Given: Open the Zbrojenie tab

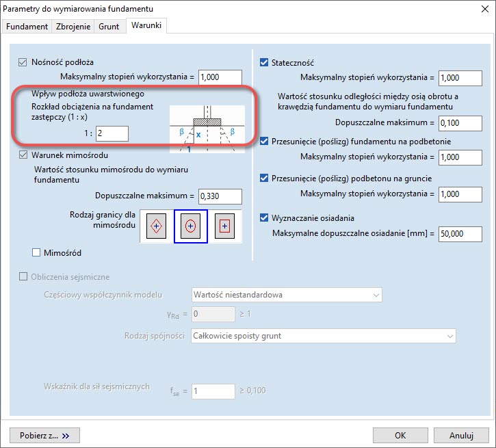Looking at the screenshot, I should (75, 27).
